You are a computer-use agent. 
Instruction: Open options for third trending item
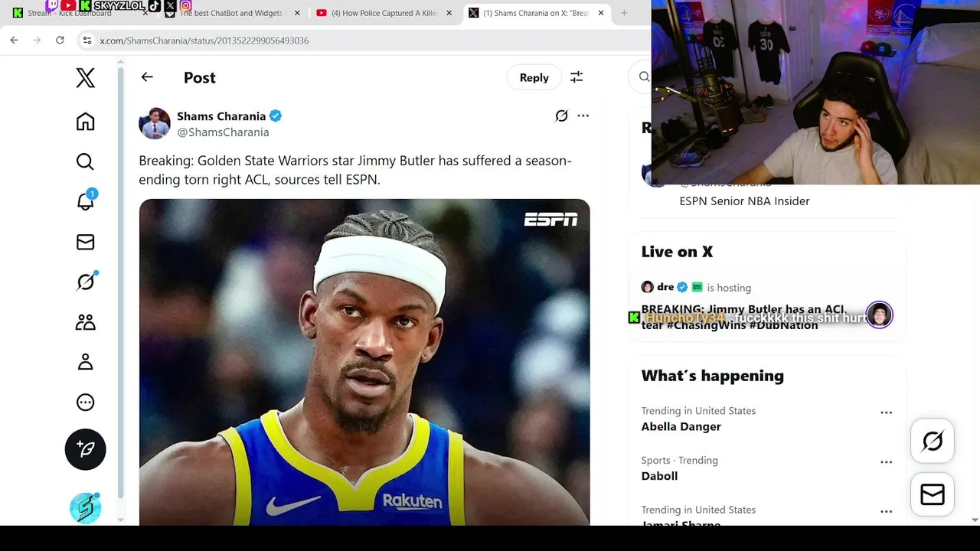886,511
